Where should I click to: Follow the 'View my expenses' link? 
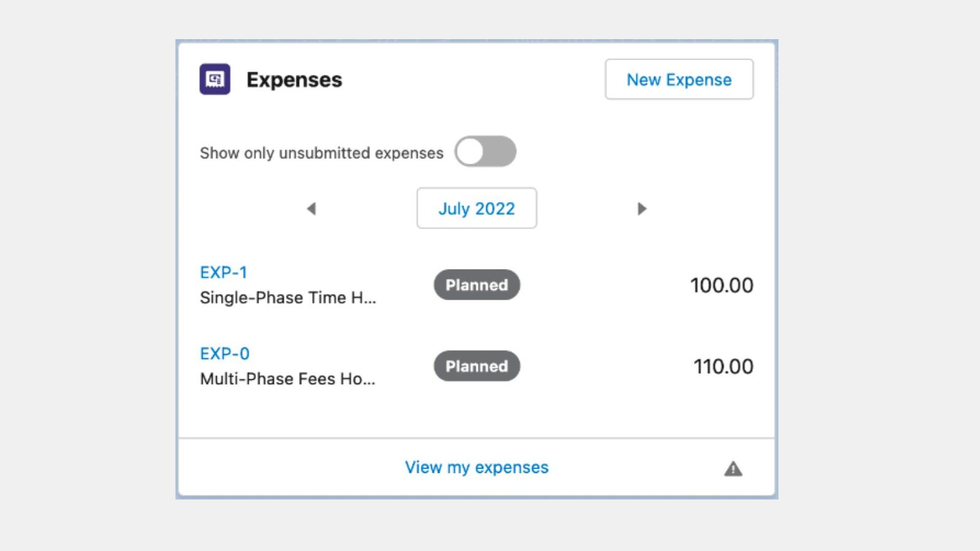[x=477, y=467]
